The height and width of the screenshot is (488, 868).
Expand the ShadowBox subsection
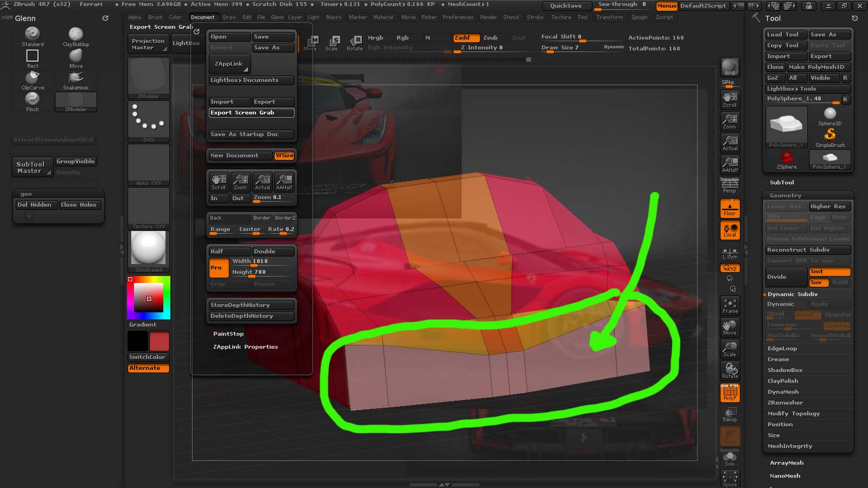785,370
